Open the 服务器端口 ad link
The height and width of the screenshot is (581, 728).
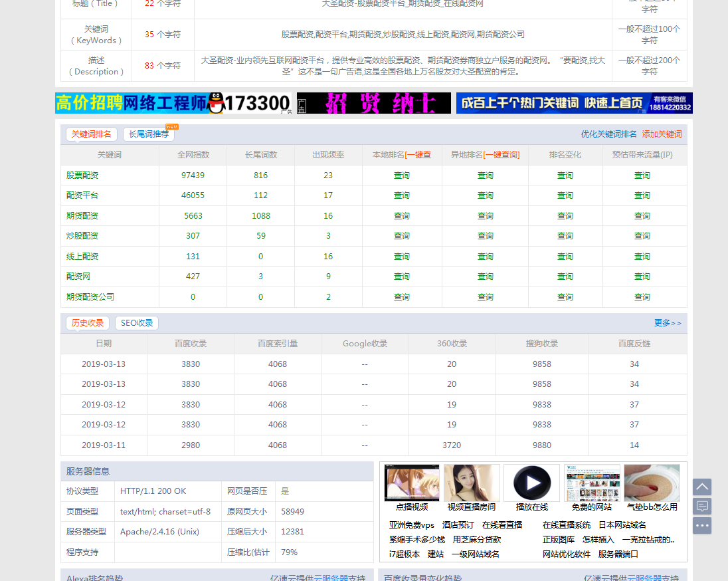618,554
